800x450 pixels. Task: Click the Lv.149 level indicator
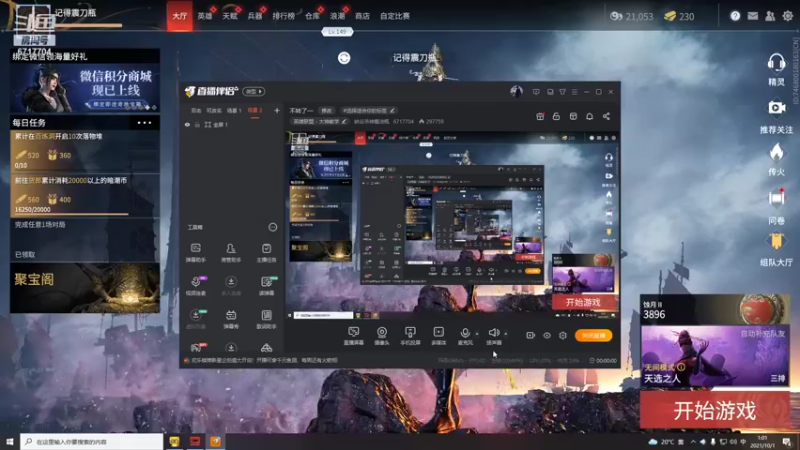pos(337,32)
